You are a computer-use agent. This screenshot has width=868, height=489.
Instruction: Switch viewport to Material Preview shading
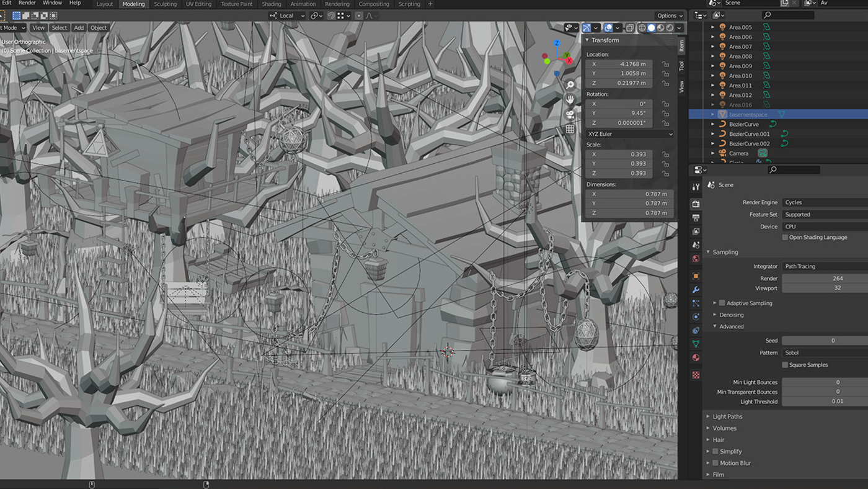660,27
